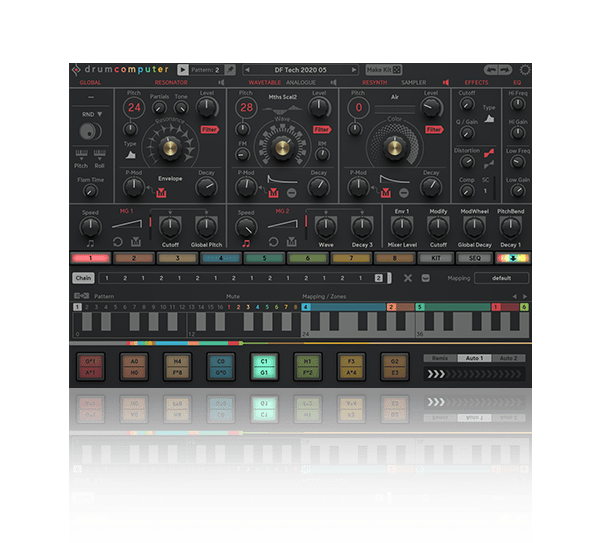600x543 pixels.
Task: Go to previous preset with left arrow
Action: pos(247,70)
